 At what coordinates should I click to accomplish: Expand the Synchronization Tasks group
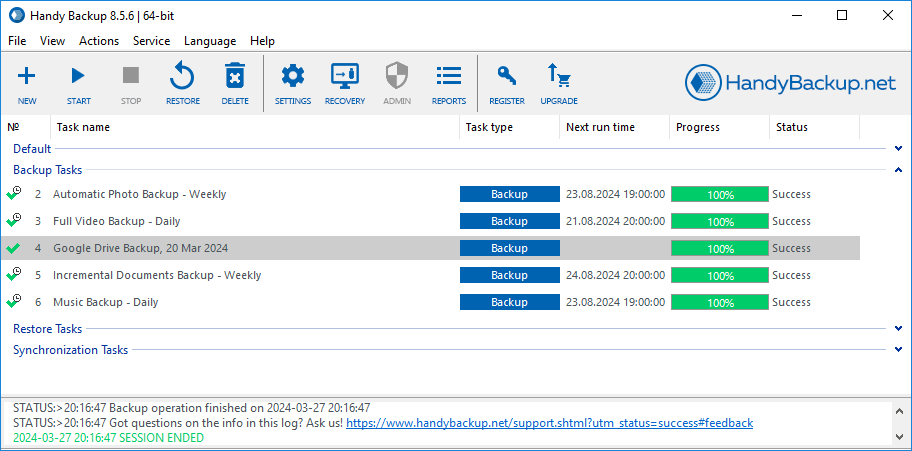[899, 350]
